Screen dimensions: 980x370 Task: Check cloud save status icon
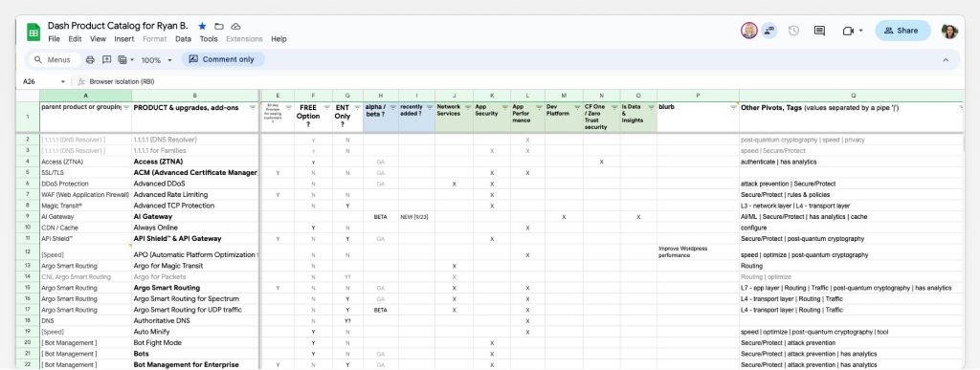point(235,26)
